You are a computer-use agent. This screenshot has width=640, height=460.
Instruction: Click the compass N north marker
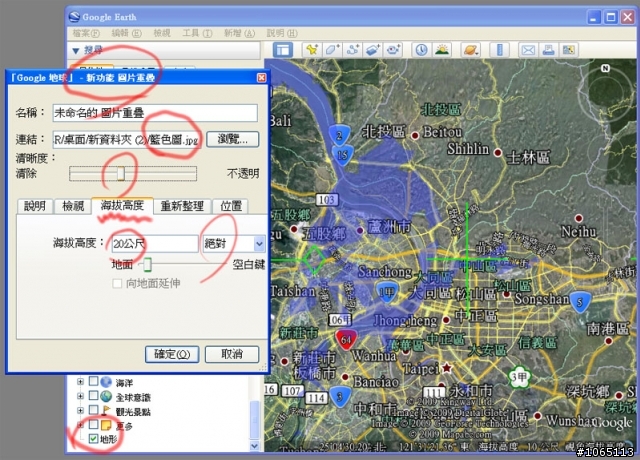click(x=605, y=68)
